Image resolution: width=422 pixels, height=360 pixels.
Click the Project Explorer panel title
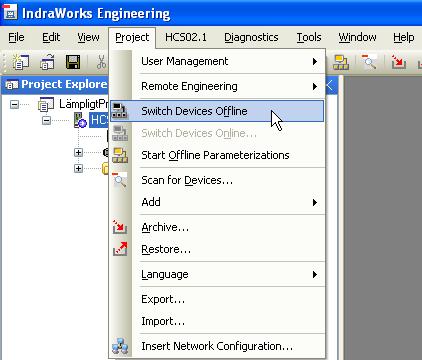point(64,84)
